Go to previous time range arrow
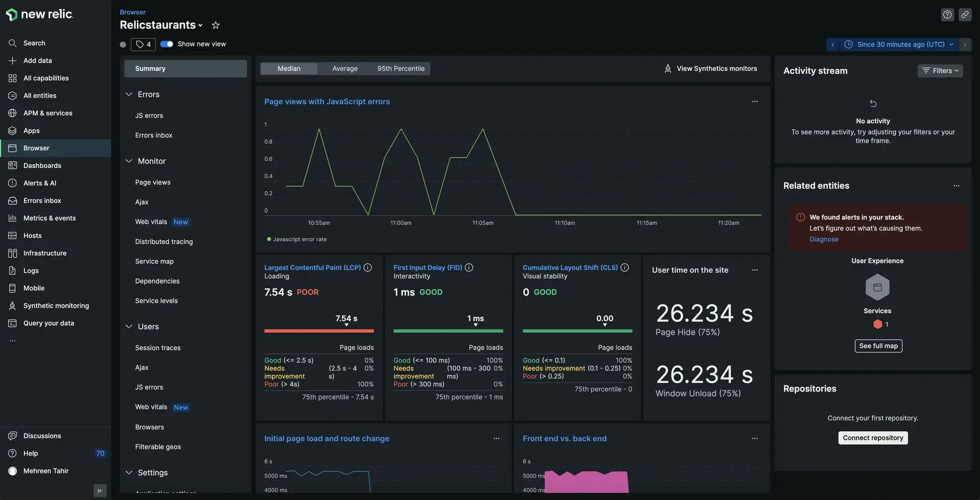The height and width of the screenshot is (500, 980). pyautogui.click(x=832, y=45)
